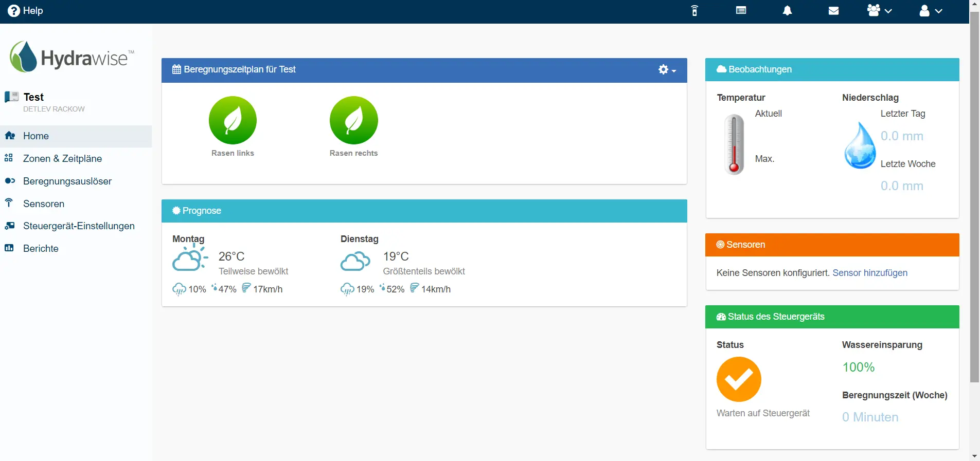
Task: Open the messages envelope icon
Action: click(x=833, y=11)
